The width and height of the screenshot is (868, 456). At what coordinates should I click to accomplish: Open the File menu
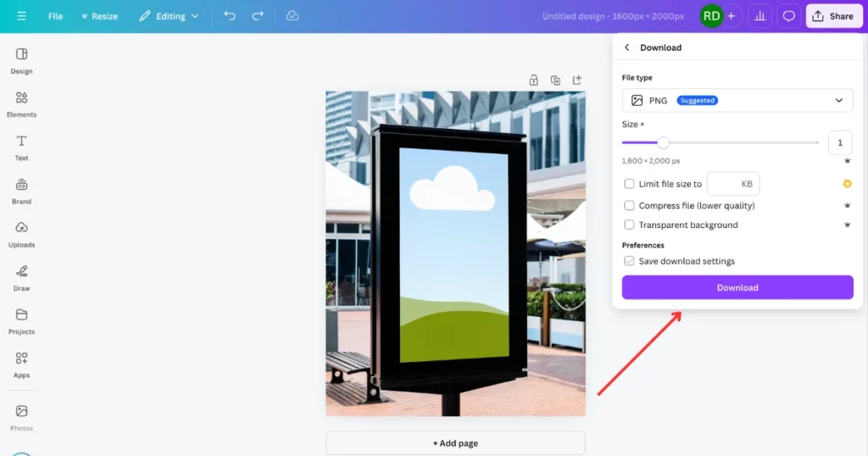55,16
